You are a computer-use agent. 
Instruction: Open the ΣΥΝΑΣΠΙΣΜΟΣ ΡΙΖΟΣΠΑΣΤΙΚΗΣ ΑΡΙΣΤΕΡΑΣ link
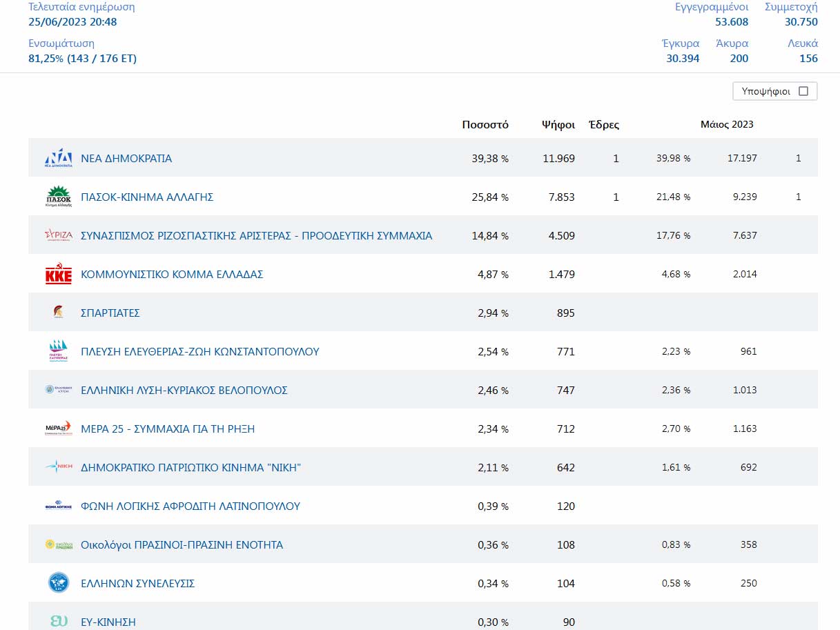(257, 235)
